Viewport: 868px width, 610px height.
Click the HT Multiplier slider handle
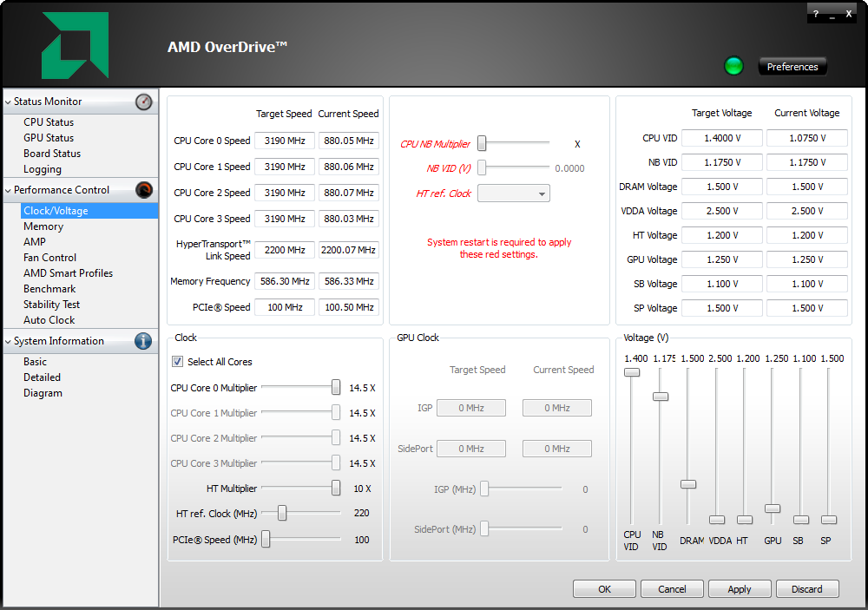[x=336, y=489]
